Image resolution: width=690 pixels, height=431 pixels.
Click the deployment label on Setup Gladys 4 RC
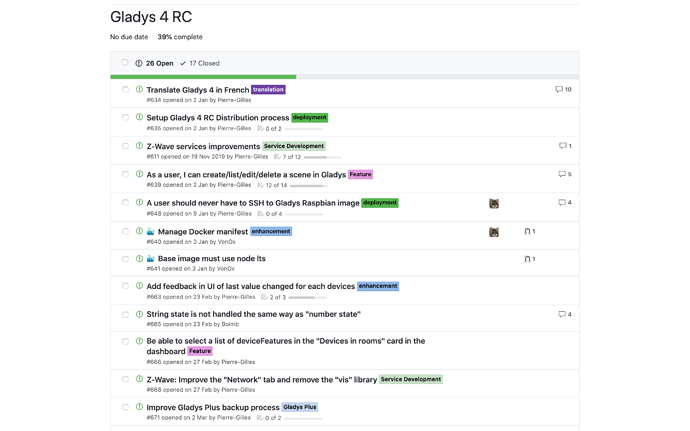[309, 118]
